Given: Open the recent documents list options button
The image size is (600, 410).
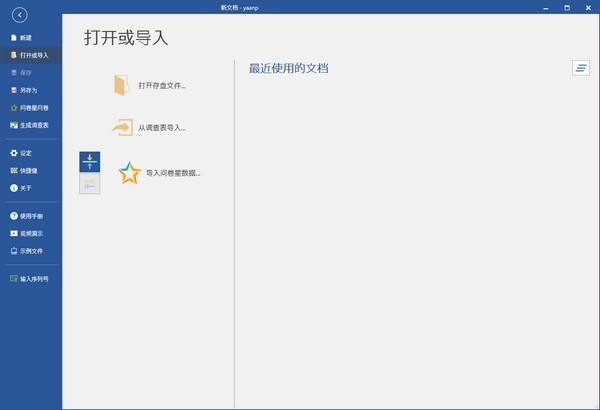Looking at the screenshot, I should 581,68.
